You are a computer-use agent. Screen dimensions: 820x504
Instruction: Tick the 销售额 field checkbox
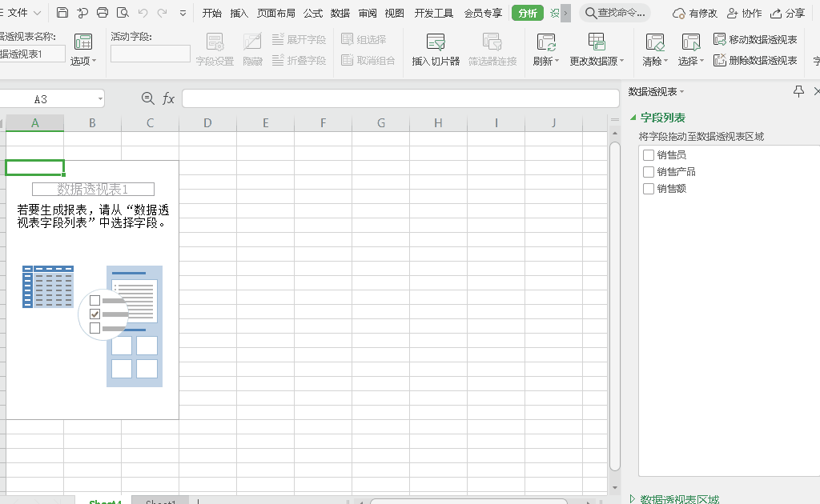click(x=649, y=189)
